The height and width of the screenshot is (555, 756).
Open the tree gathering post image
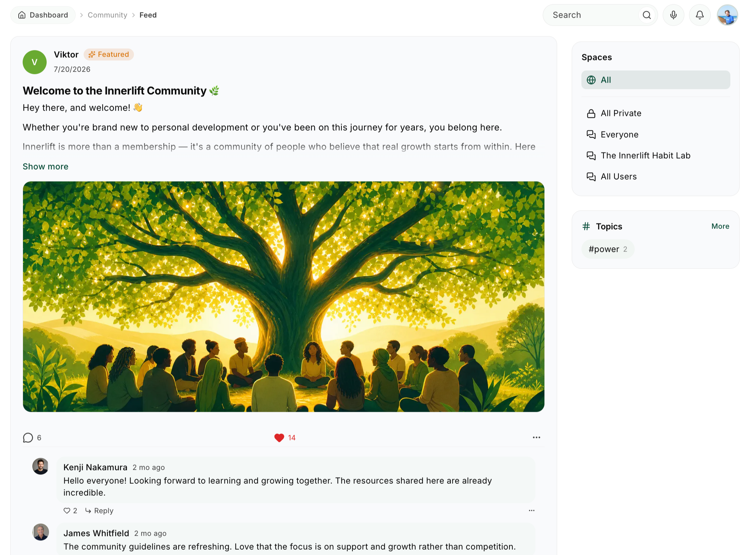pyautogui.click(x=283, y=296)
